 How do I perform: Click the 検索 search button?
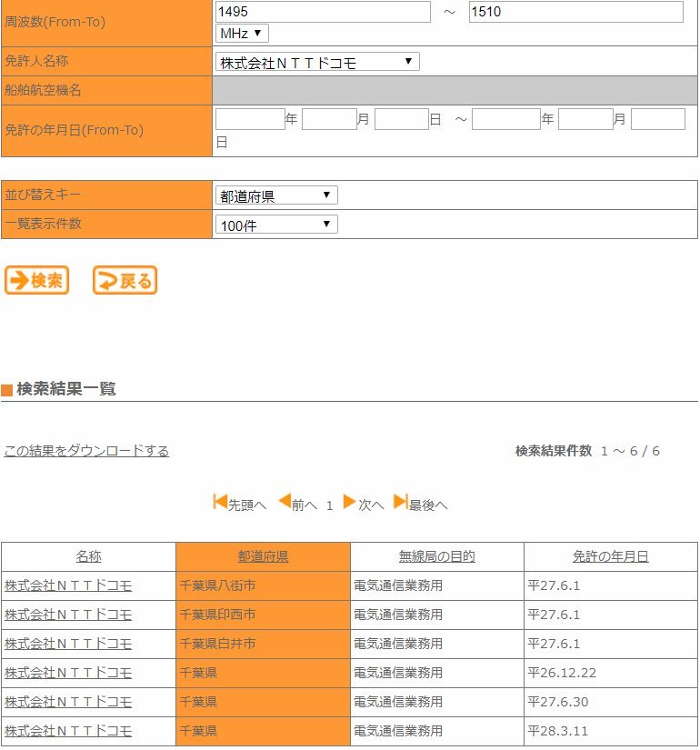(x=36, y=281)
